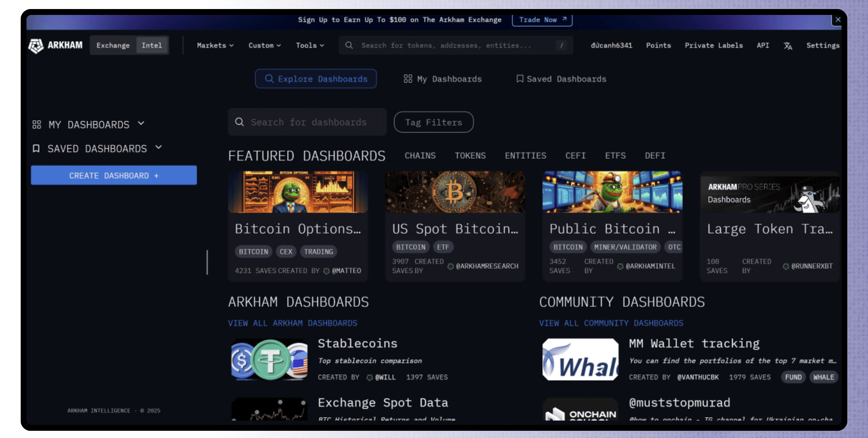Switch to the Intel mode toggle
The image size is (868, 438).
coord(152,45)
